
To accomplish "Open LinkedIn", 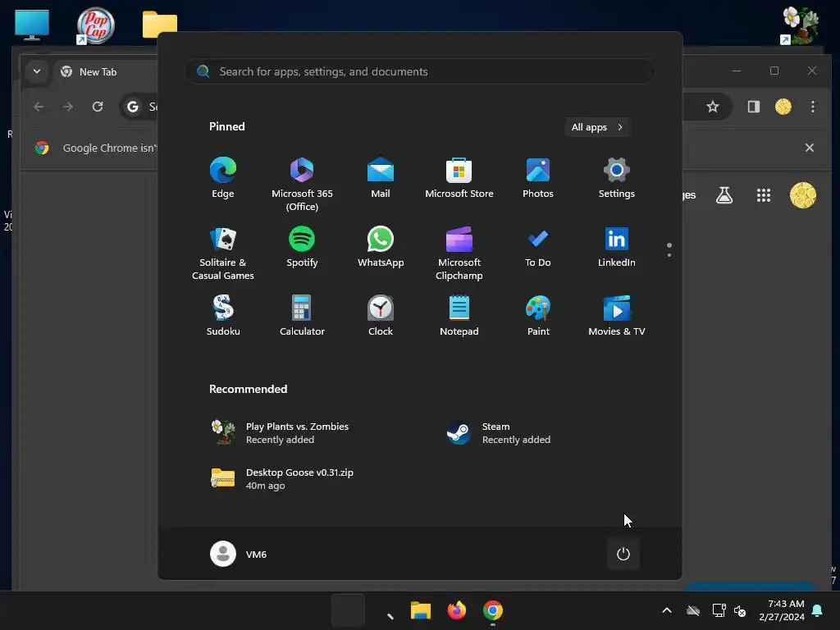I will click(617, 247).
